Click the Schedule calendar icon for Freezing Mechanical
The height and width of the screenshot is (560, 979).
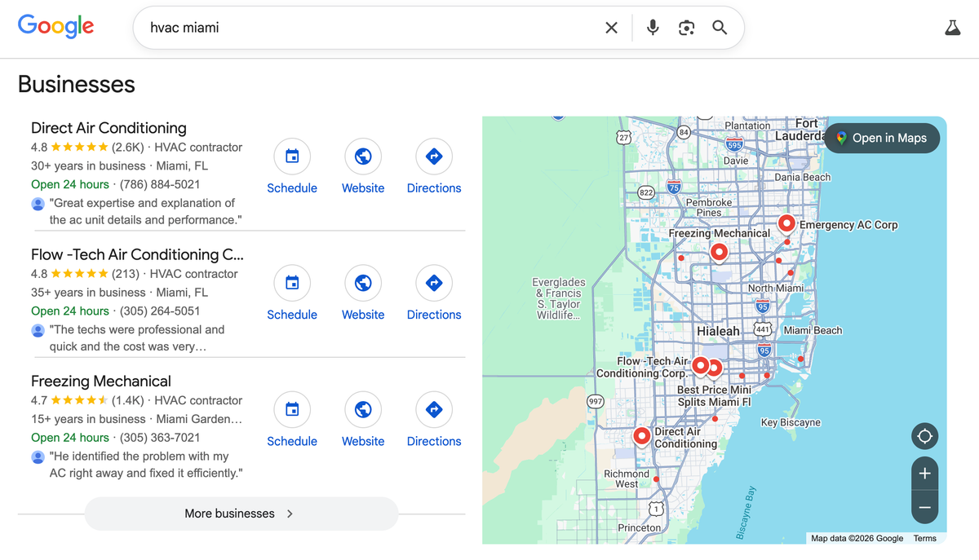(292, 409)
